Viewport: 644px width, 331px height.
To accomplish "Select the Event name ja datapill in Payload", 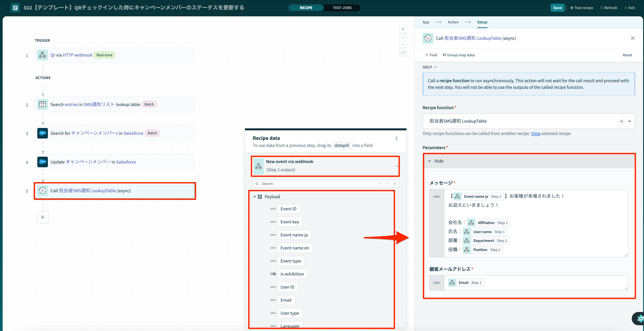I will [294, 235].
